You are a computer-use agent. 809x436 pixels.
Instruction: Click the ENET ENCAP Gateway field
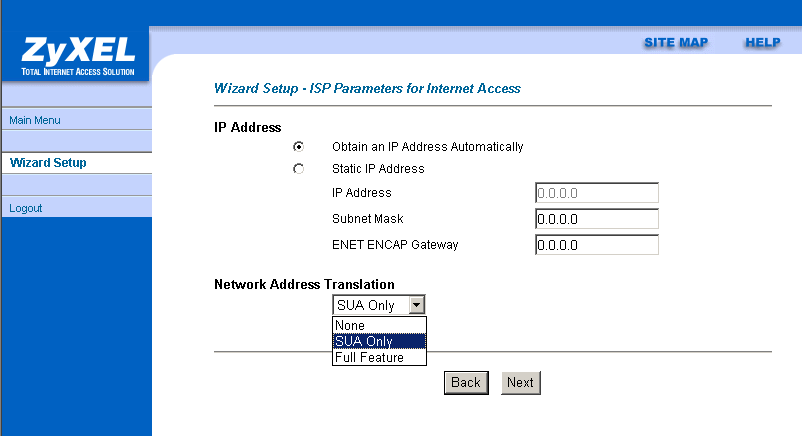pyautogui.click(x=597, y=245)
